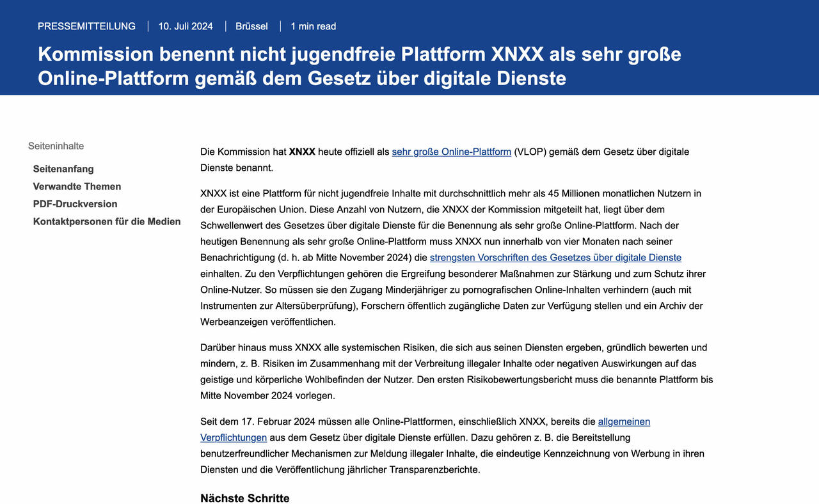Click the paragraph starting 'XNXX ist eine Plattform'
Screen dimensions: 819x504
pyautogui.click(x=453, y=258)
